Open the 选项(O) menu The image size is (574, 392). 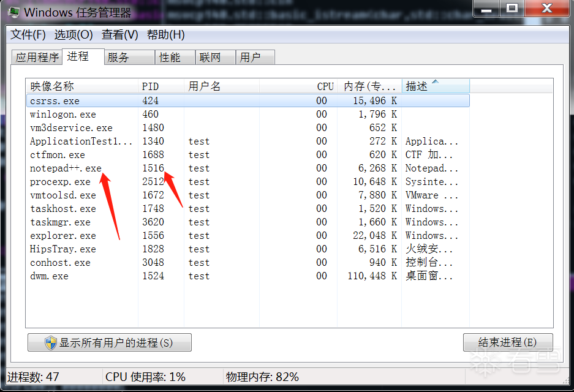74,35
